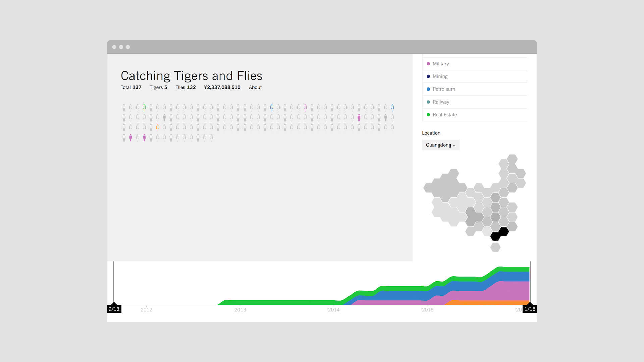Click the isolated bottom hexagon on map
Viewport: 644px width, 362px height.
coord(495,247)
